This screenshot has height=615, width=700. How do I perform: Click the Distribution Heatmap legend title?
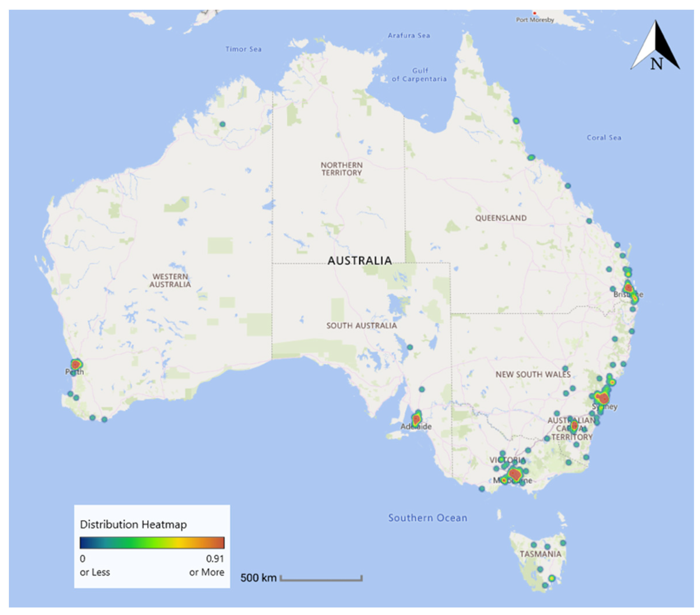(133, 524)
